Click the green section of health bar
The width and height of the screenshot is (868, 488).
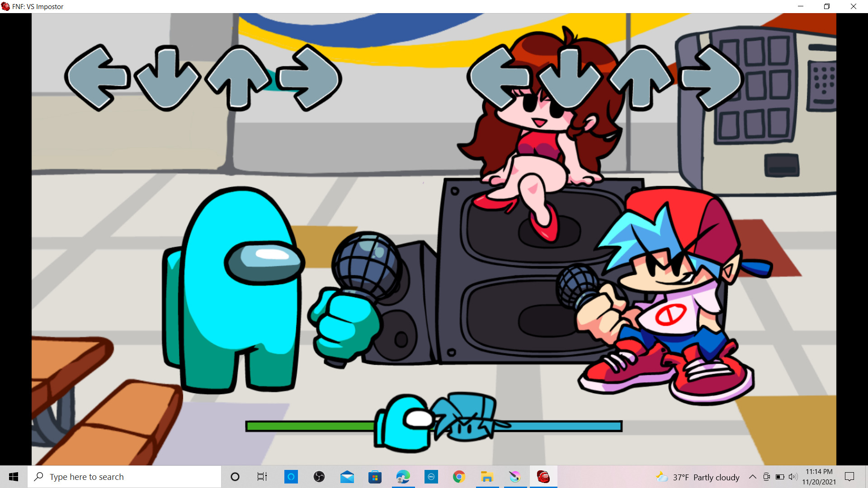pyautogui.click(x=310, y=426)
